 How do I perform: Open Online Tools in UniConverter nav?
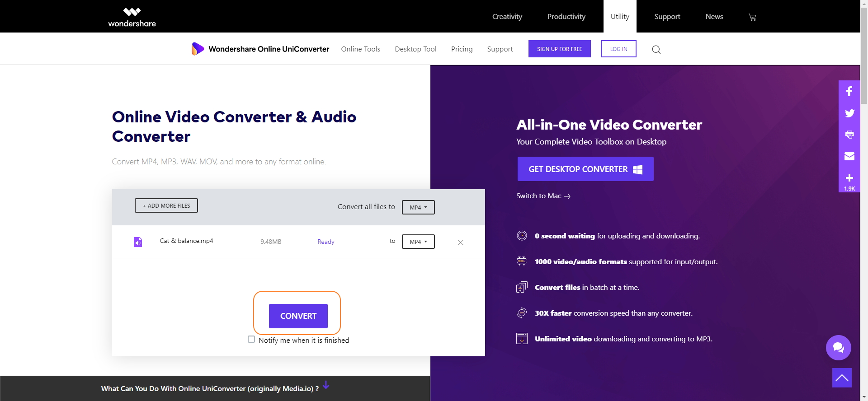tap(361, 49)
